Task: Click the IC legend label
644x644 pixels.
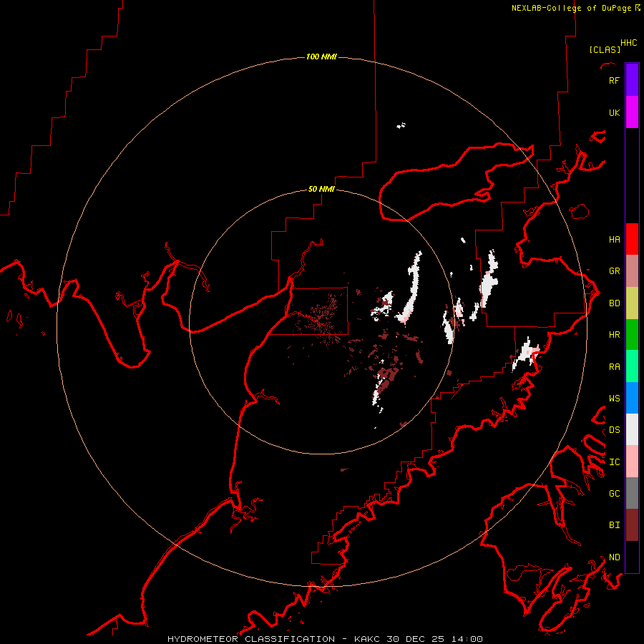Action: pyautogui.click(x=614, y=462)
